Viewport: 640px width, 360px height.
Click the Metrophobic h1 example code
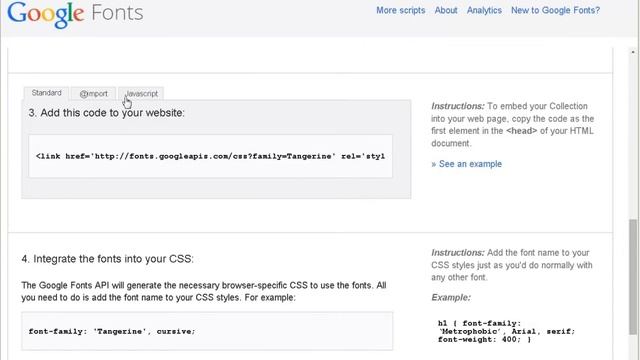tap(506, 331)
